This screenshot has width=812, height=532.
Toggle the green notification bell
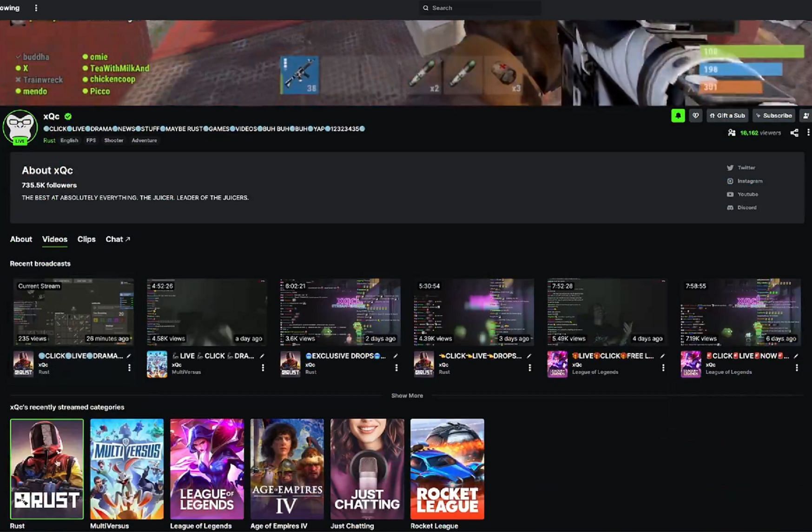pos(678,116)
